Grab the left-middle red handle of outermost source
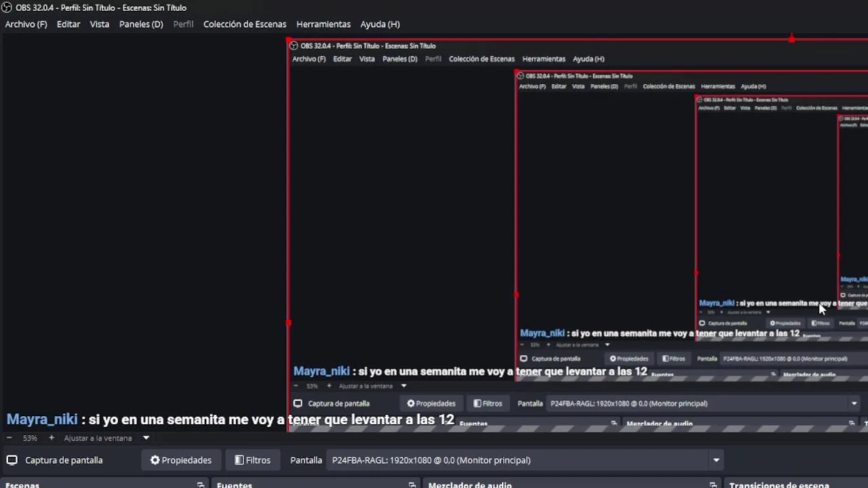The image size is (868, 488). coord(289,323)
